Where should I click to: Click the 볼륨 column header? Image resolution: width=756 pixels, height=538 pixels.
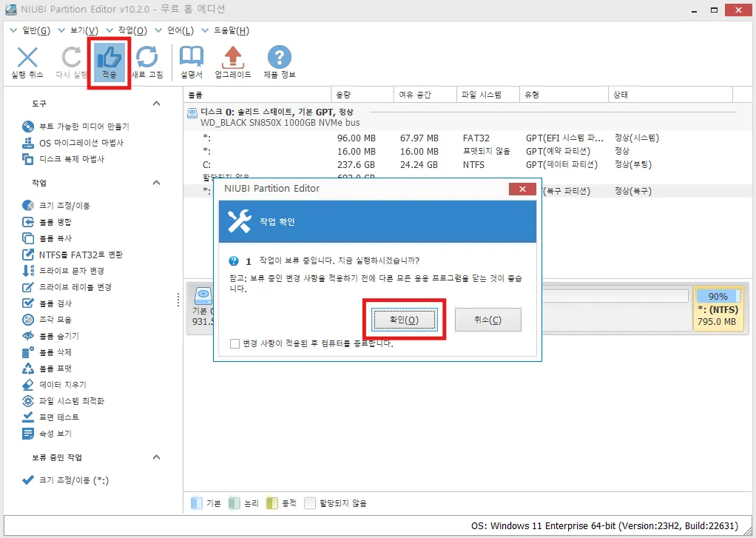(257, 95)
